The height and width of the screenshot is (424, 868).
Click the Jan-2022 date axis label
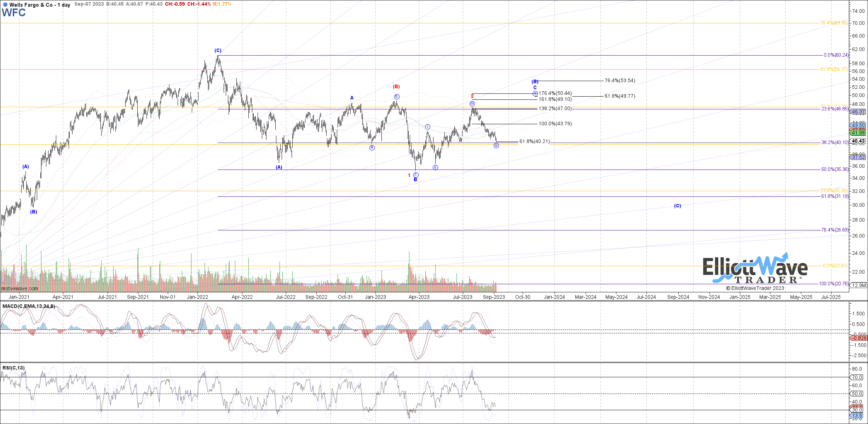(x=197, y=297)
